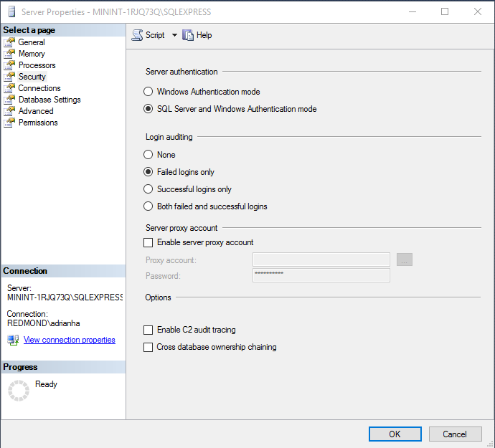The width and height of the screenshot is (495, 448).
Task: Maximize the Server Properties window
Action: tap(445, 12)
